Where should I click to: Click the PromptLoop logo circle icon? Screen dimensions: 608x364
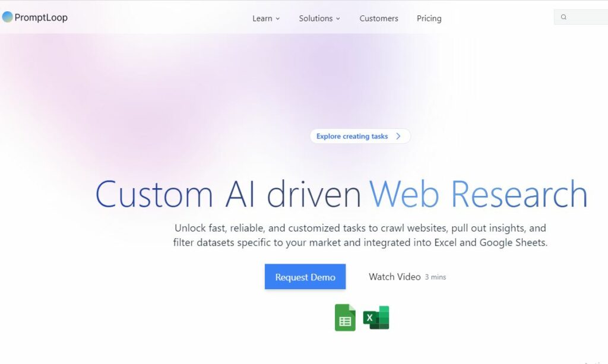point(7,17)
